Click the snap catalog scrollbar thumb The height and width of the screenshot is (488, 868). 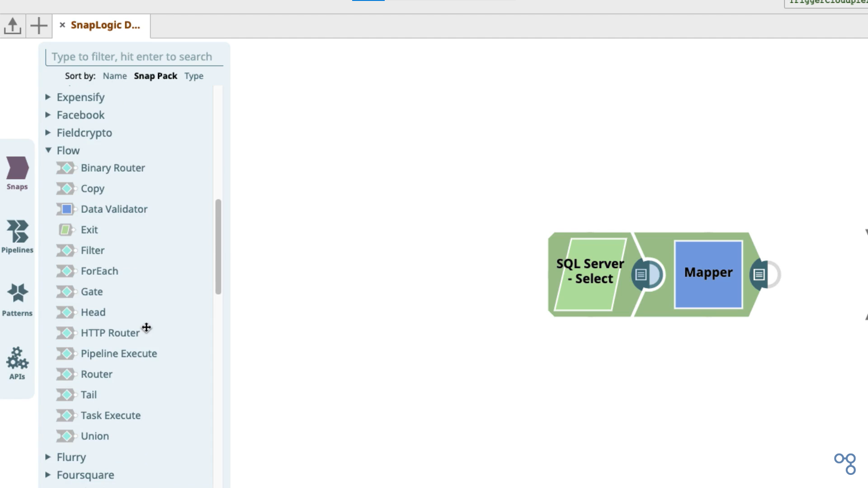coord(218,247)
